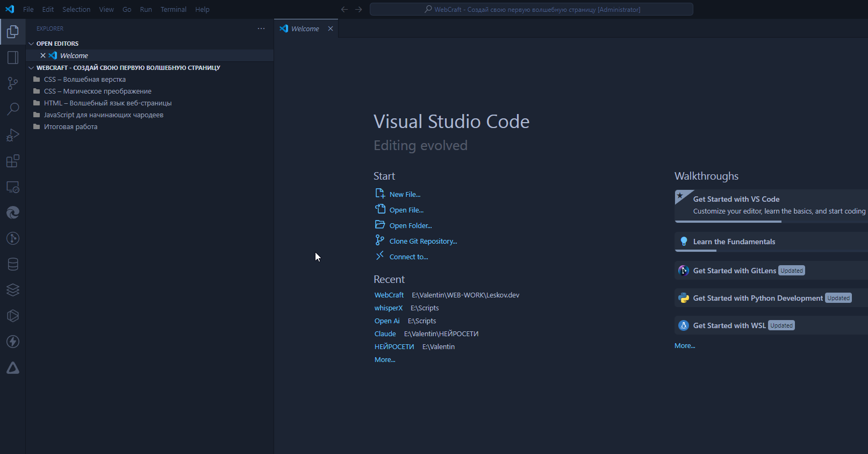Open recent 'Open Ai' folder
Screen dimensions: 868x454
pos(387,321)
